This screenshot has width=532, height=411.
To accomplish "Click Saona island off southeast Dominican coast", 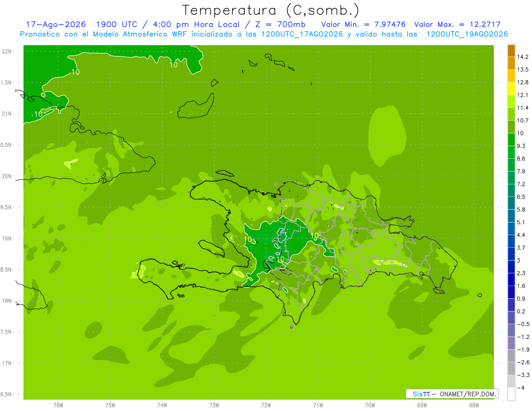I will pos(439,291).
